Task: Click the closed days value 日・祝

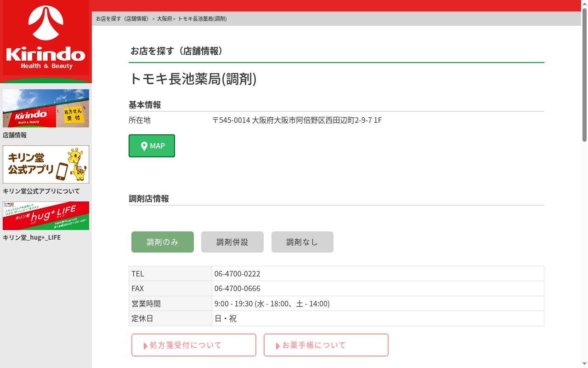Action: [x=226, y=318]
